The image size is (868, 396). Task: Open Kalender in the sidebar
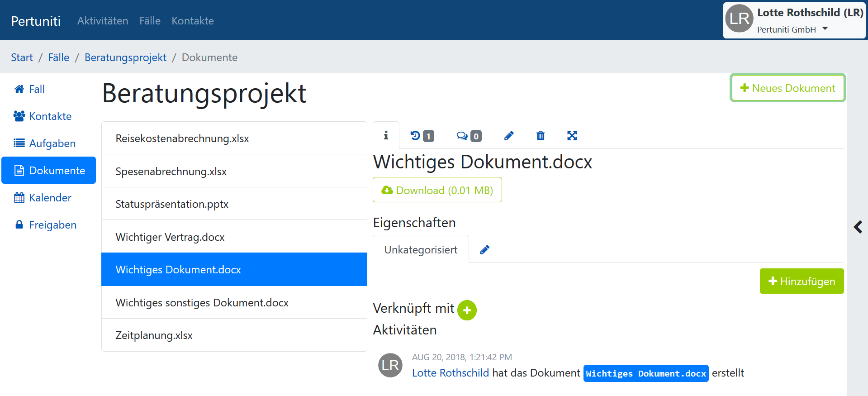tap(49, 198)
